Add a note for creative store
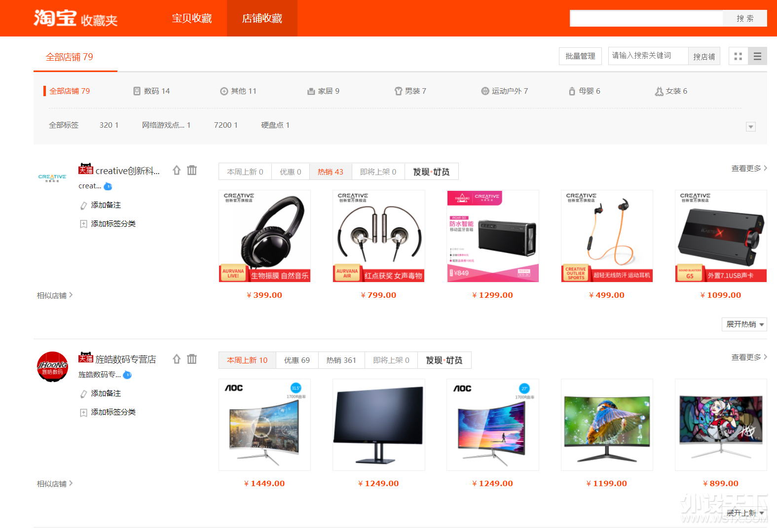The image size is (777, 532). 101,205
